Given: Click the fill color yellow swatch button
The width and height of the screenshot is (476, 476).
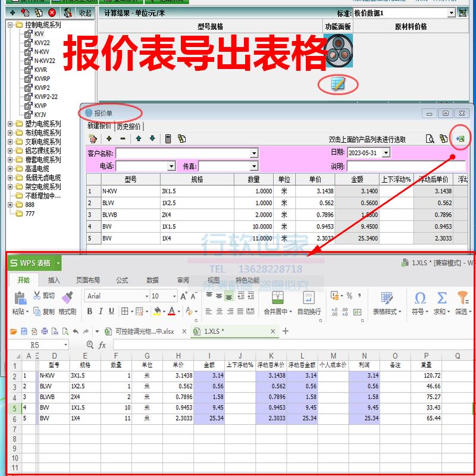Looking at the screenshot, I should click(x=157, y=311).
